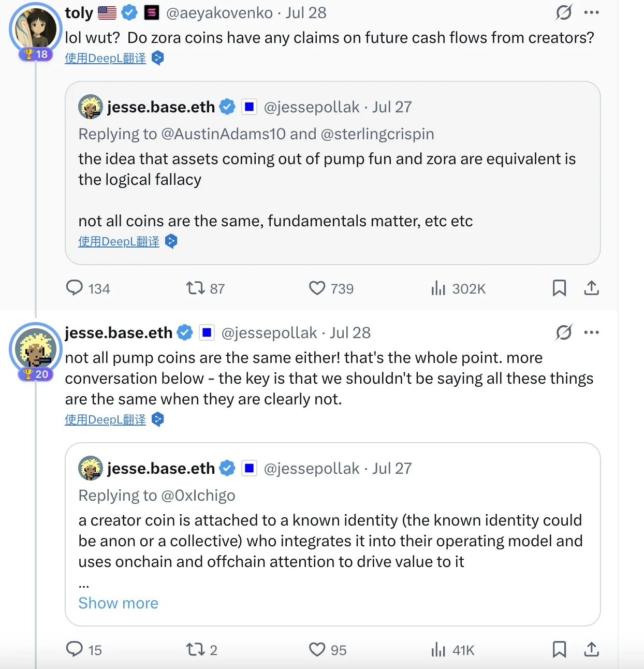Reply to jesse's tweet with 15 comments

click(75, 649)
